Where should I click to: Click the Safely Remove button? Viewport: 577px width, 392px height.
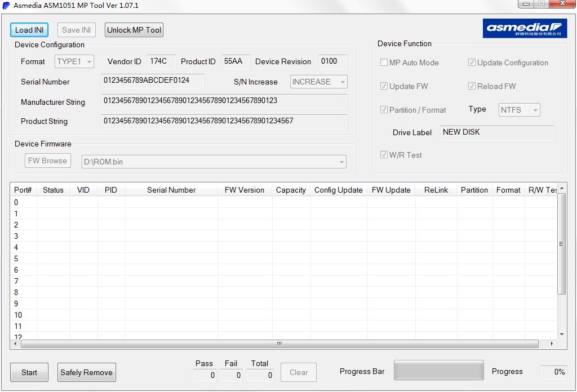click(x=86, y=372)
